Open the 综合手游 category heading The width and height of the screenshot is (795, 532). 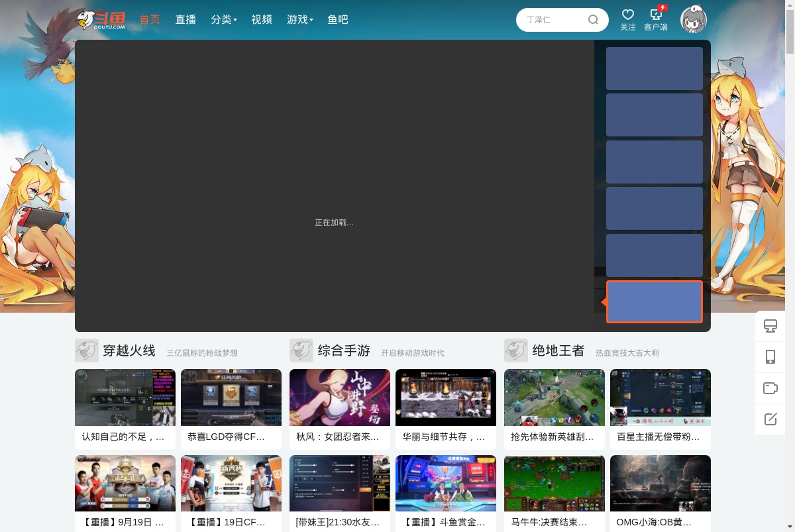(x=344, y=350)
